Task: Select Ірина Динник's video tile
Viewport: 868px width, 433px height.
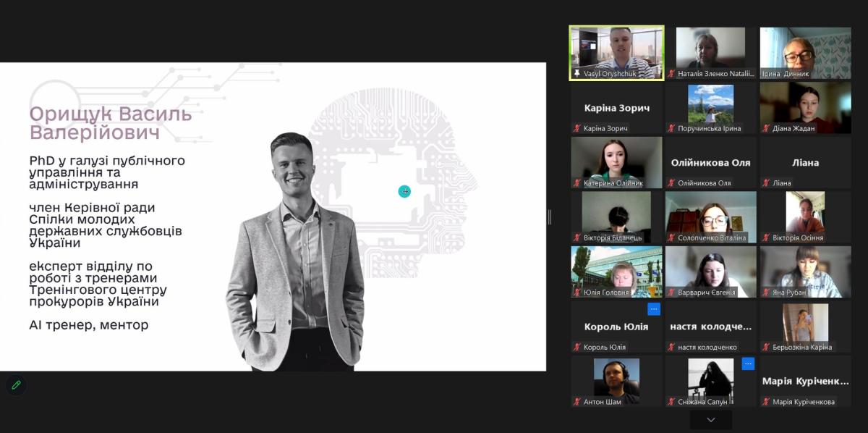Action: pos(805,53)
